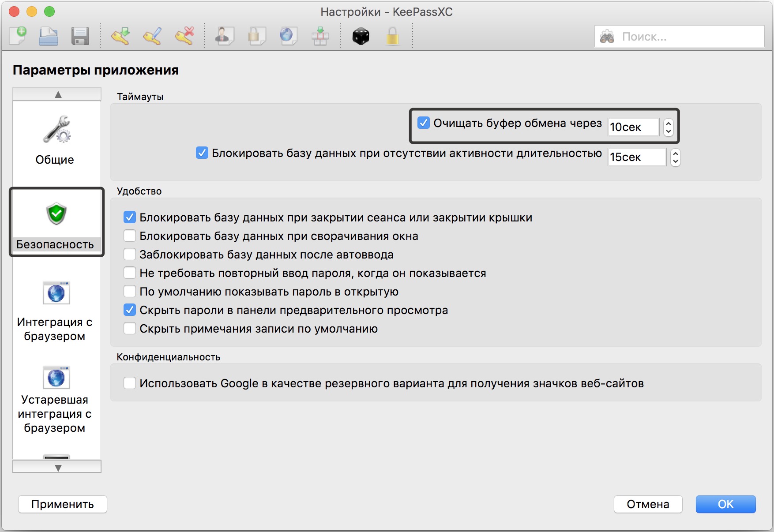Confirm settings with the OK button

coord(726,504)
